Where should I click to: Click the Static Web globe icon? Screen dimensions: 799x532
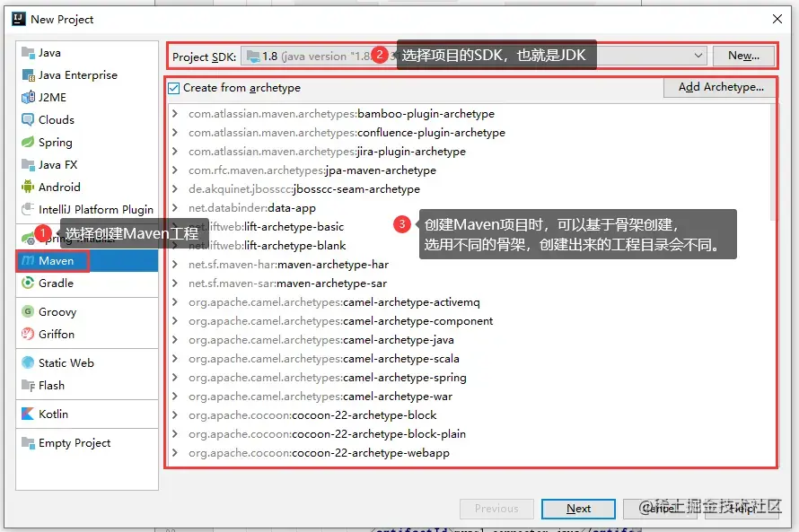(x=28, y=362)
